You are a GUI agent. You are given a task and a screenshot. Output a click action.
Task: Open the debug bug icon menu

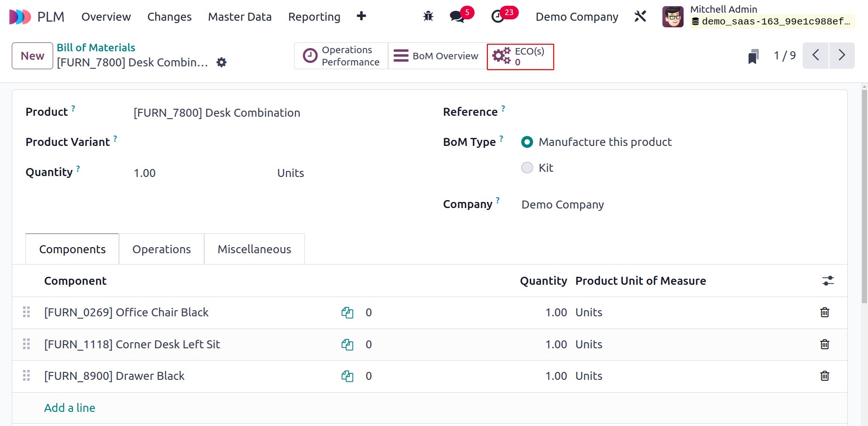pos(428,16)
